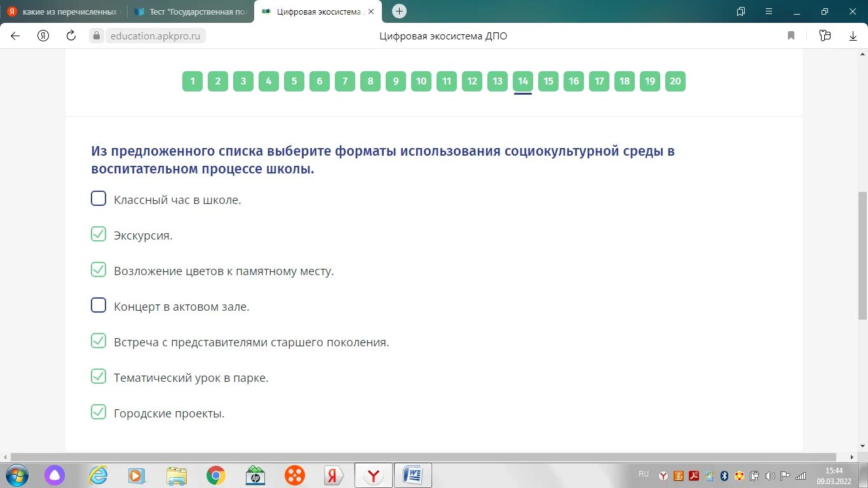Screen dimensions: 868x488
Task: Go to question 1
Action: [x=193, y=81]
